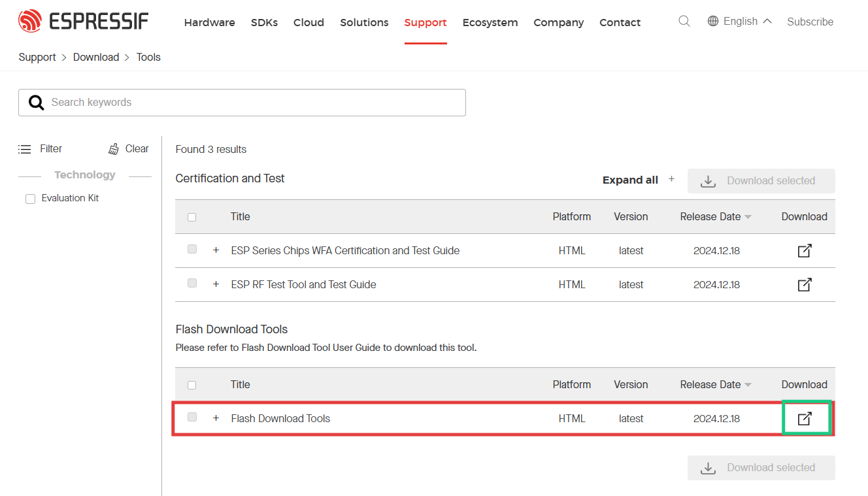Click the Subscribe link

click(x=810, y=22)
